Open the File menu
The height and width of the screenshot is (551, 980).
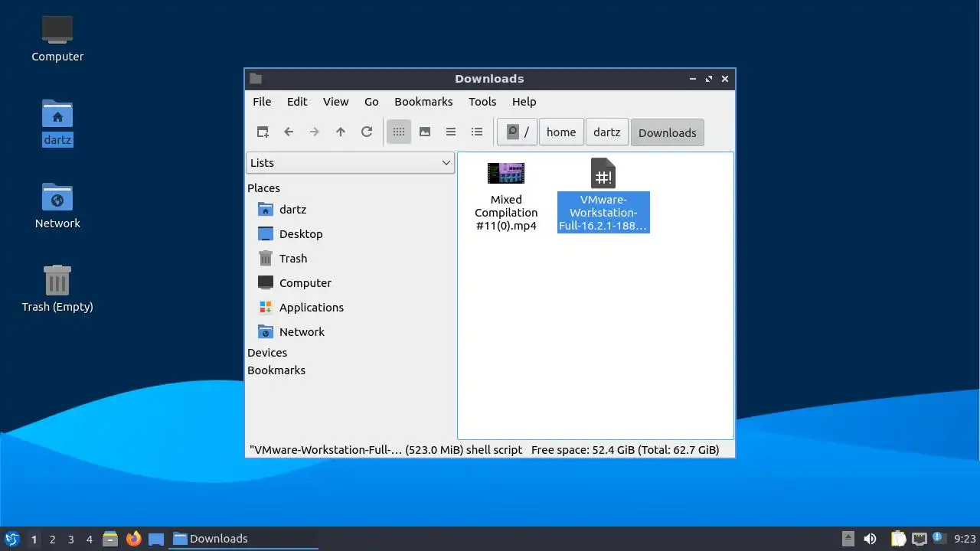click(x=262, y=101)
